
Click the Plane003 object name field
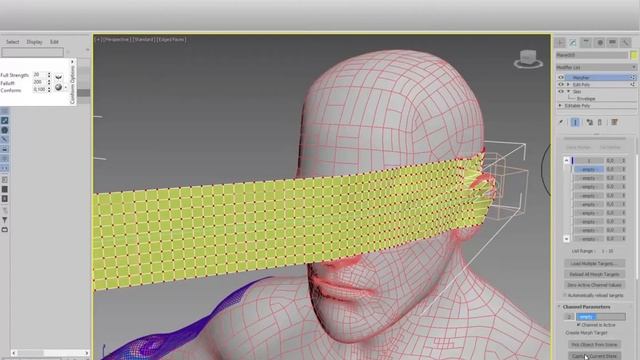[x=592, y=55]
